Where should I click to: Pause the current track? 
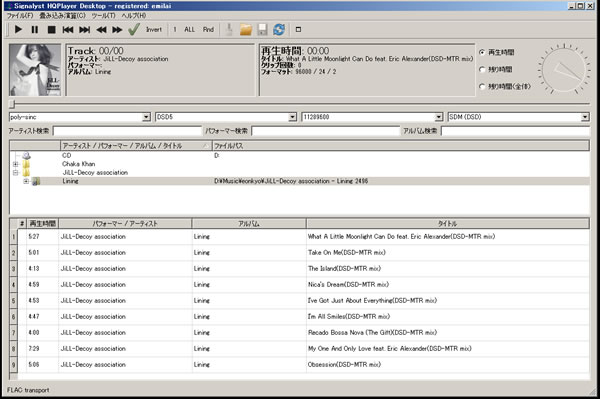pyautogui.click(x=35, y=29)
